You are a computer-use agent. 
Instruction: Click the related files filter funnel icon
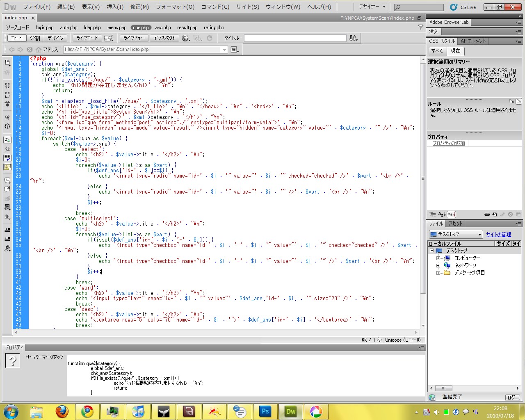[x=420, y=27]
